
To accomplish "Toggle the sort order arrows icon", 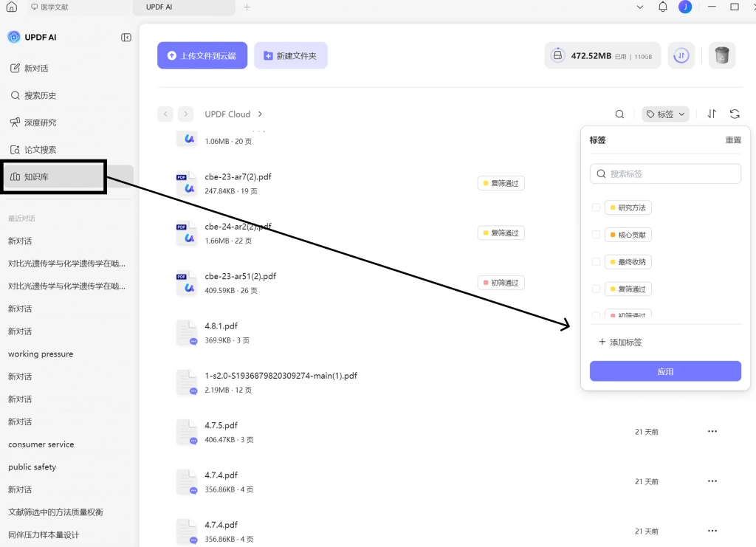I will [x=712, y=114].
